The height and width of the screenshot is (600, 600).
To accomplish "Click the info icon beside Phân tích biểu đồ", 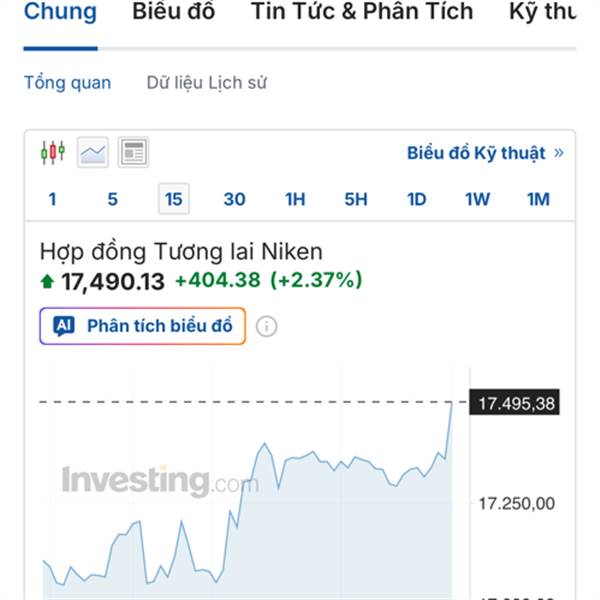I will click(266, 326).
